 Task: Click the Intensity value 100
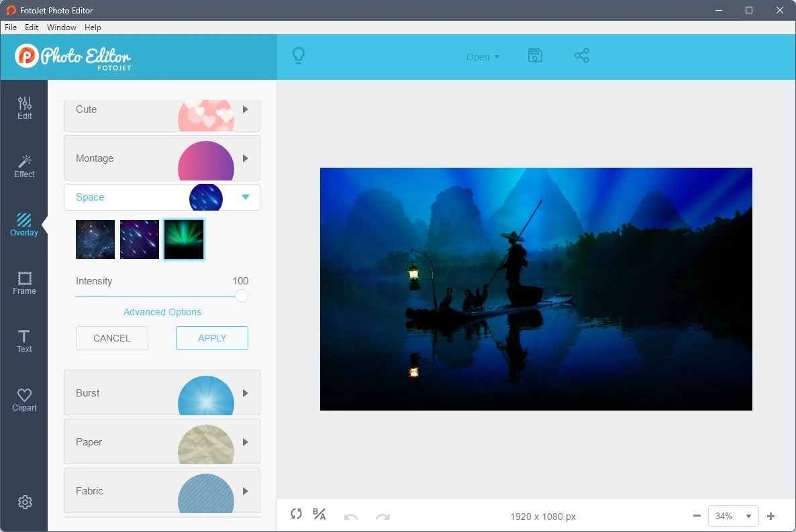[x=240, y=280]
